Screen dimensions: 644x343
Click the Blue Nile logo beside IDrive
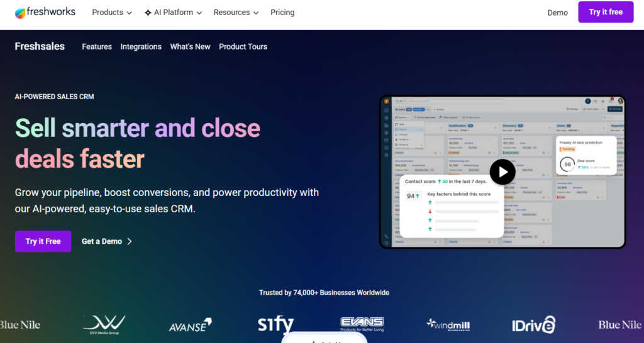[x=619, y=325]
